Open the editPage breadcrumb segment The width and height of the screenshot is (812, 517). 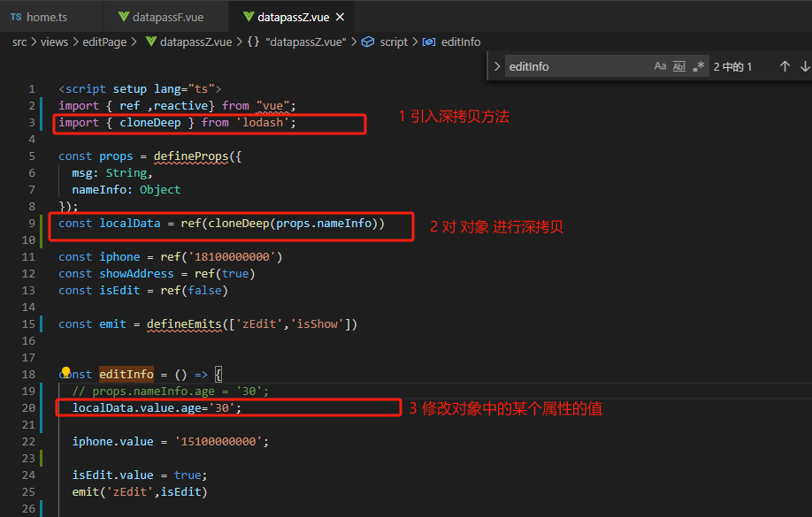tap(104, 42)
